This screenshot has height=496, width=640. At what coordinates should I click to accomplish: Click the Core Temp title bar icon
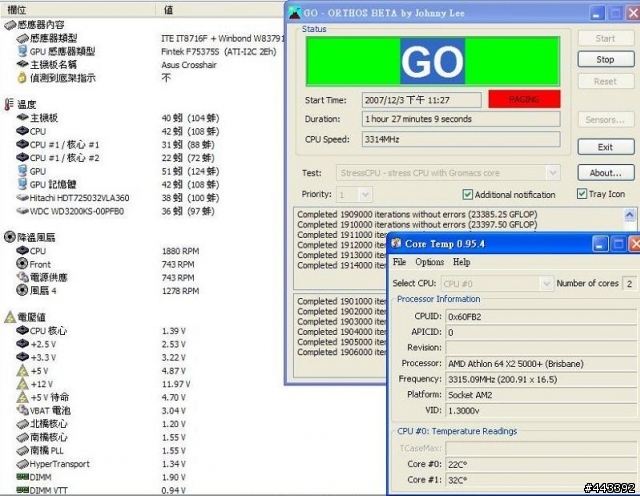(396, 244)
